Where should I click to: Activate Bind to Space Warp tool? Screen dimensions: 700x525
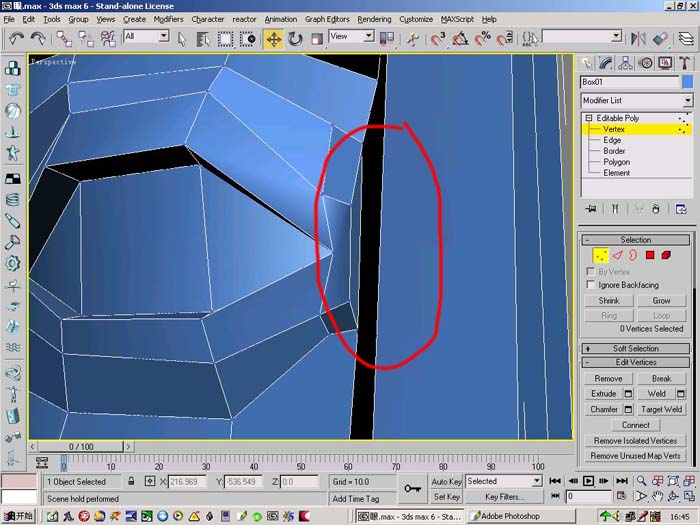tap(108, 39)
